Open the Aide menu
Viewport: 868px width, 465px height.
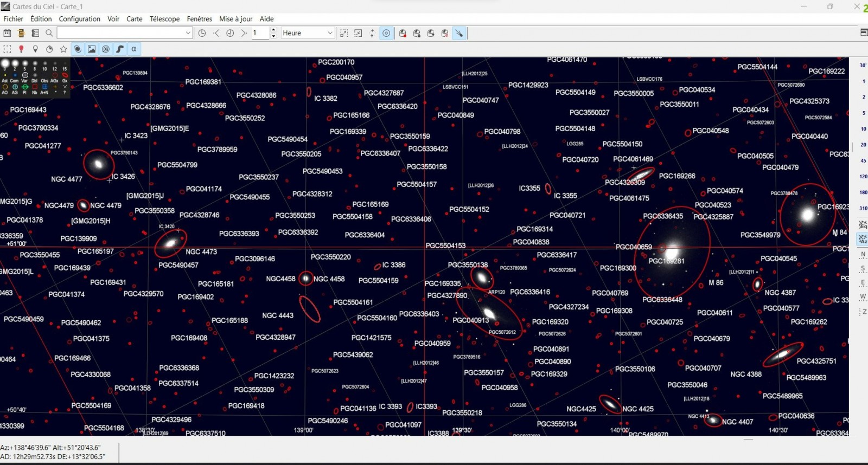(267, 19)
